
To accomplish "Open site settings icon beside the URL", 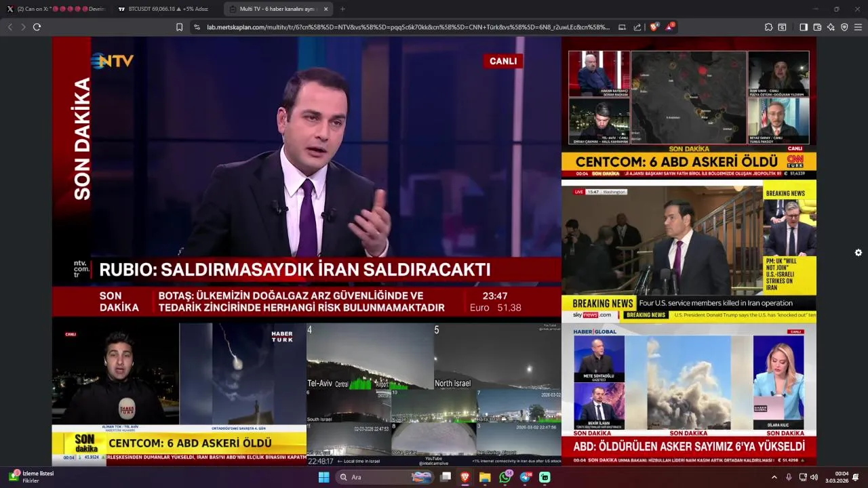I will pos(197,27).
